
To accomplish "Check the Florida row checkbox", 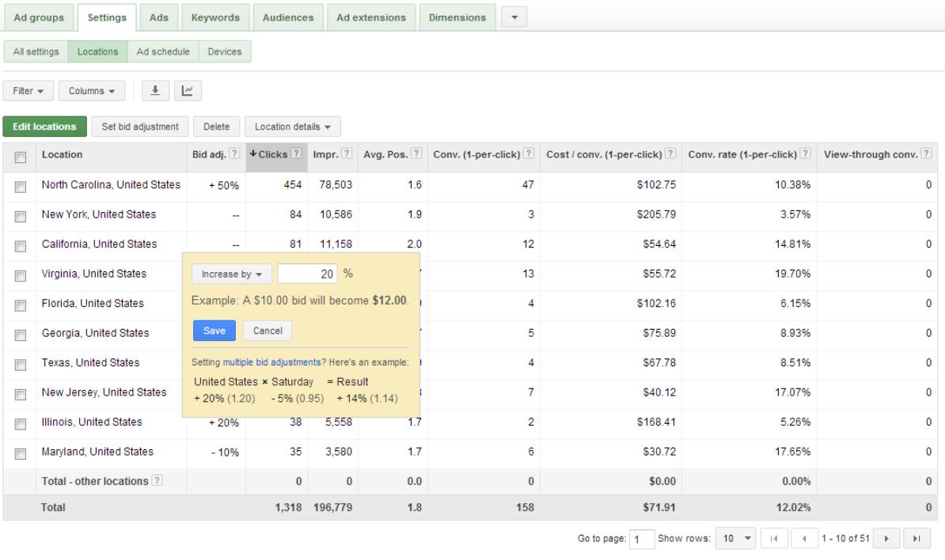I will point(21,305).
